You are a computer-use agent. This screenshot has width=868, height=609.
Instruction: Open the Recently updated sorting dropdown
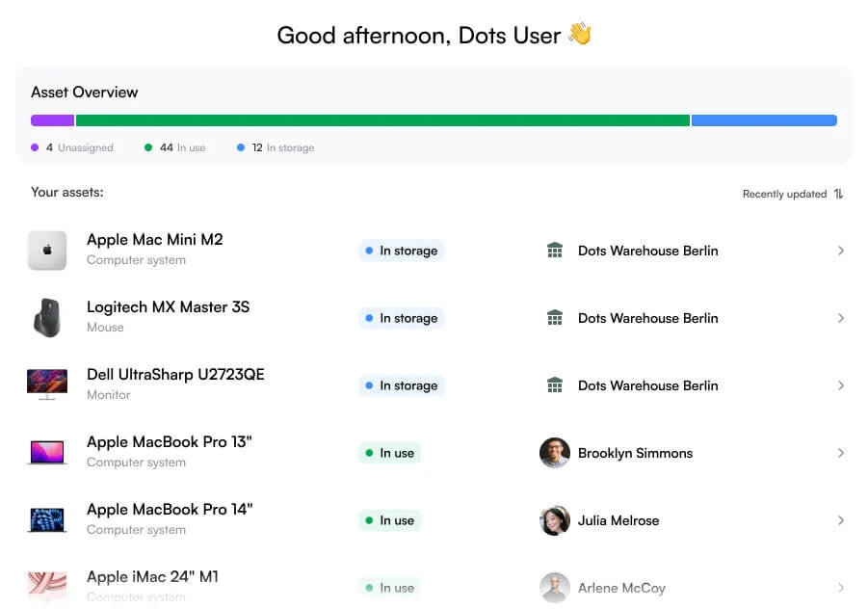(784, 194)
